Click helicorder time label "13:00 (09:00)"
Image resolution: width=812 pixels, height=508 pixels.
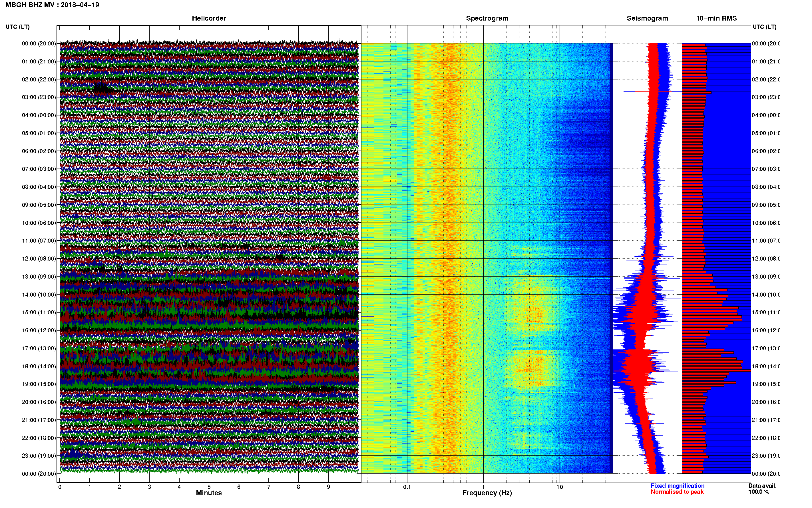(x=39, y=277)
